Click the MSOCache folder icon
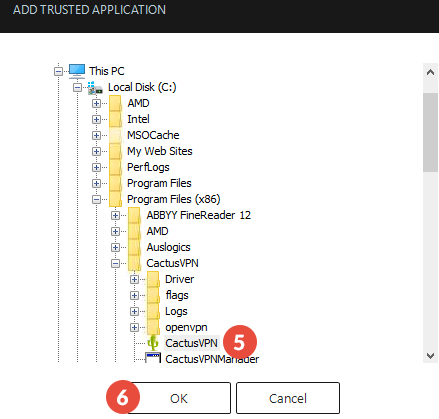439x419 pixels. coord(115,135)
